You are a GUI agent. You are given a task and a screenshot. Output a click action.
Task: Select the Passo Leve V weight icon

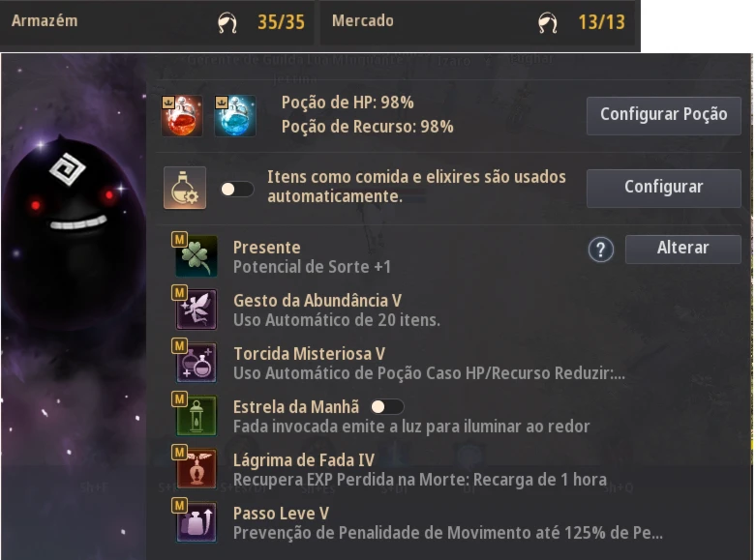(x=197, y=522)
